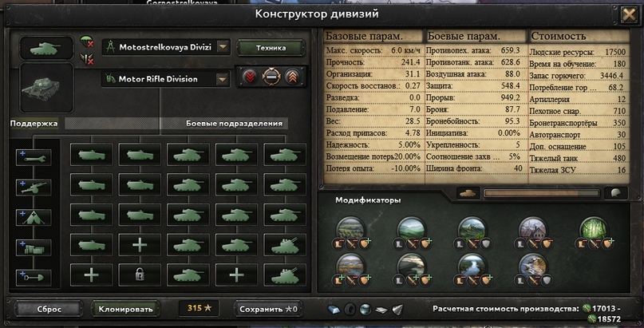Switch to the Боевые подразделения tab

[x=234, y=124]
